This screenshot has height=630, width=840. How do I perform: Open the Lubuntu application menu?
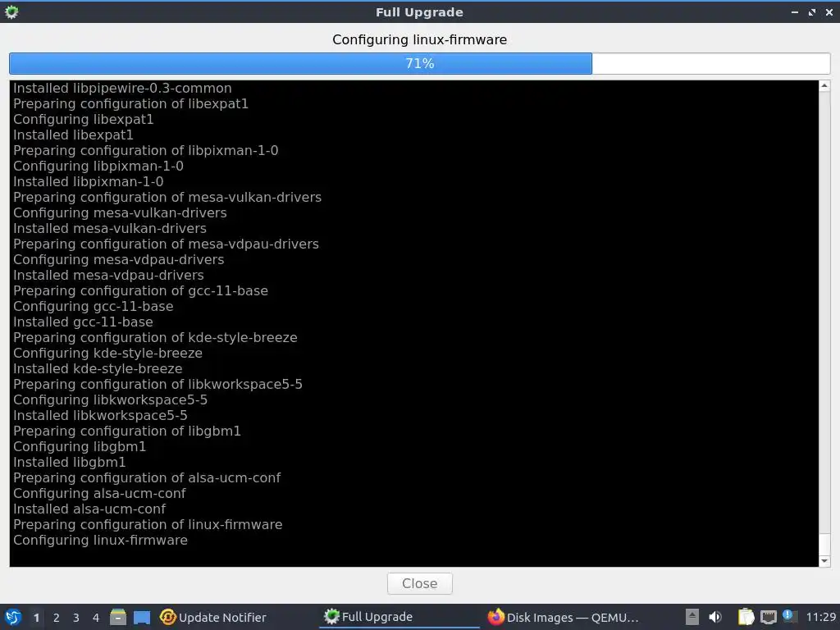[13, 617]
